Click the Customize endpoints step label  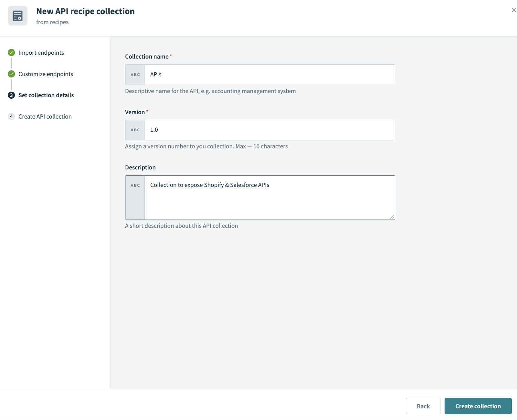pos(46,74)
